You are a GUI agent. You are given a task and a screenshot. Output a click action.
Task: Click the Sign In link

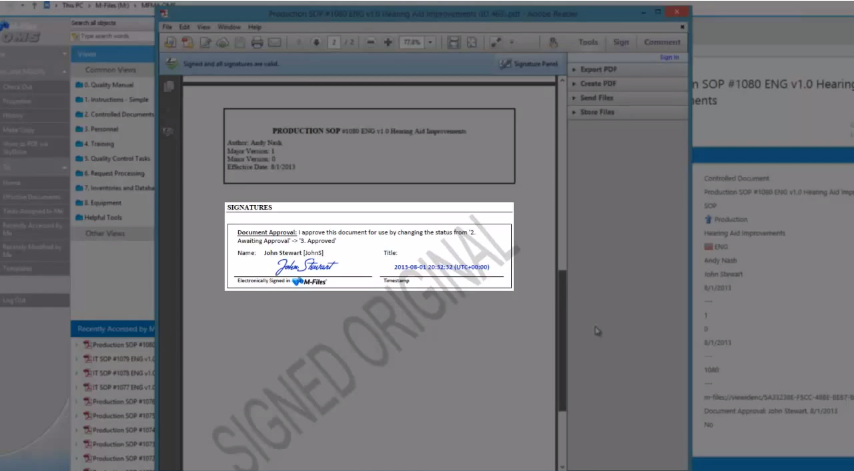[x=669, y=57]
